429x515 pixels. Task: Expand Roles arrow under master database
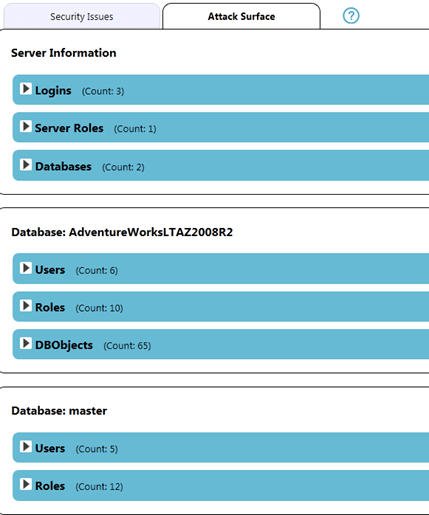pyautogui.click(x=26, y=484)
